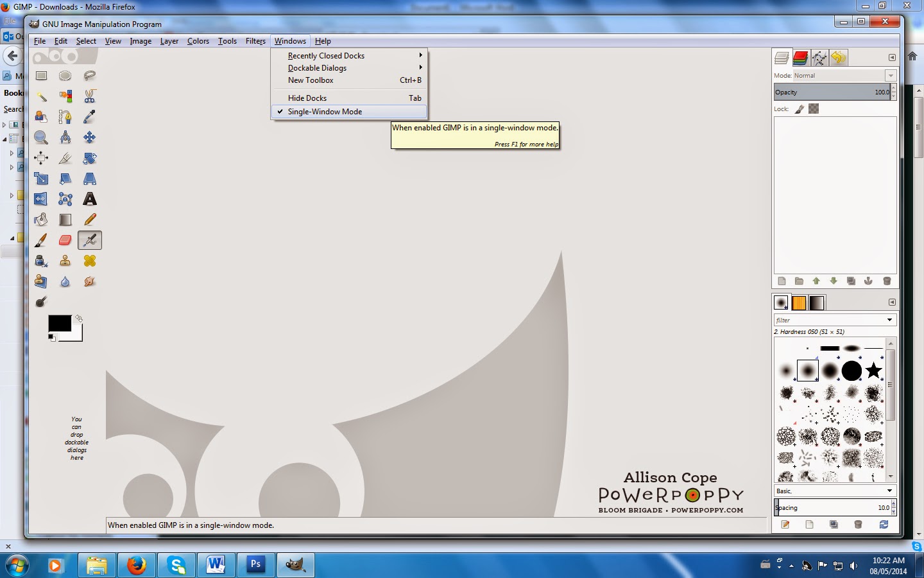This screenshot has height=578, width=924.
Task: Select the Flip tool
Action: coord(41,199)
